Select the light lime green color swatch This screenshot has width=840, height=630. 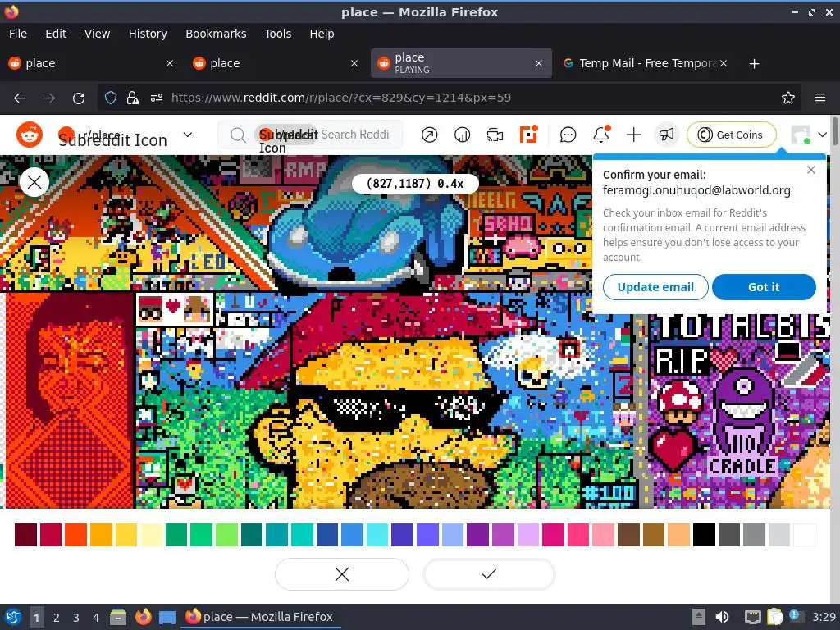pos(226,535)
